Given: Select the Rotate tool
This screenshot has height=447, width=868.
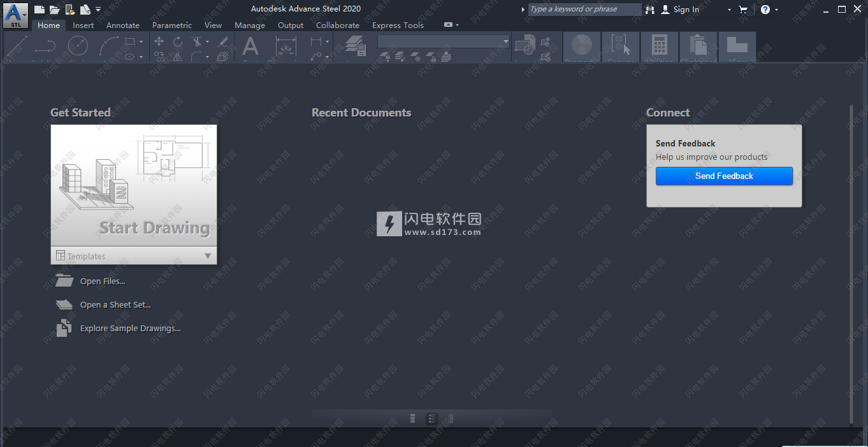Looking at the screenshot, I should (x=178, y=41).
